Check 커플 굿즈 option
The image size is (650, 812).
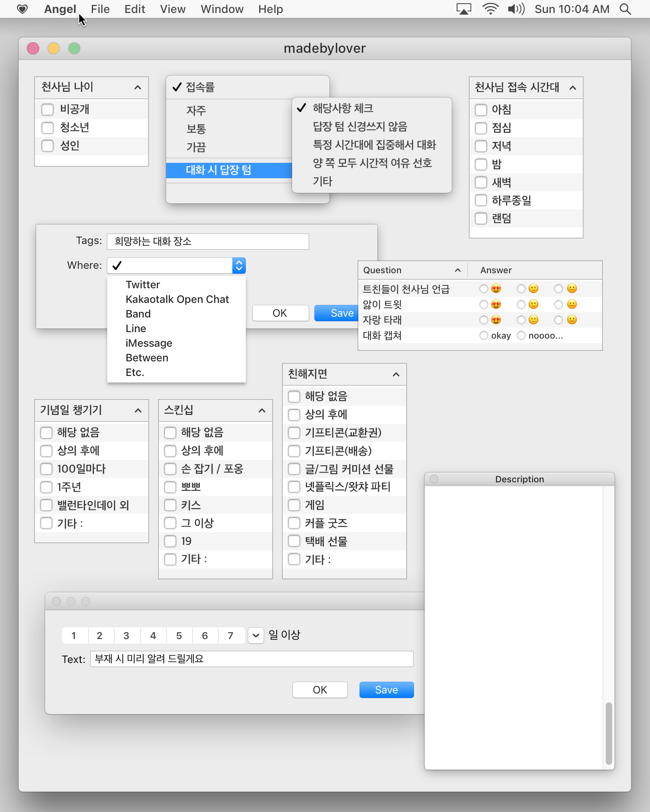[294, 523]
